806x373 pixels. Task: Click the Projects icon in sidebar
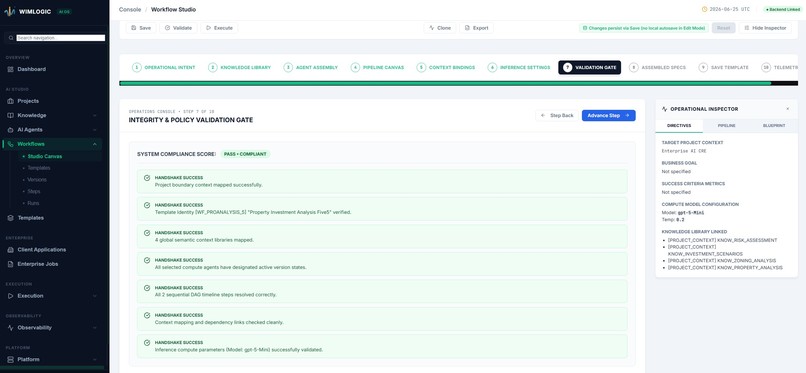11,101
